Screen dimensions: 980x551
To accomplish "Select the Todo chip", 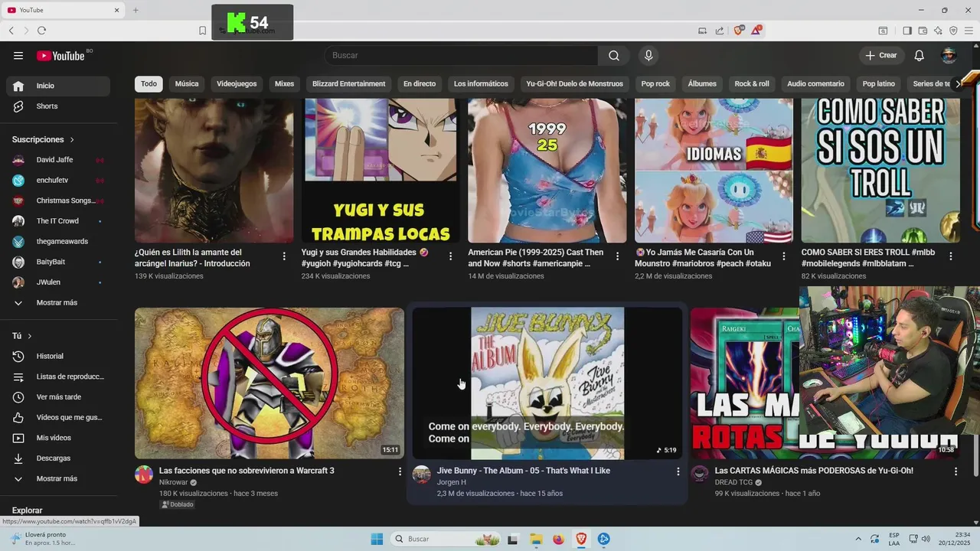I will pos(149,84).
